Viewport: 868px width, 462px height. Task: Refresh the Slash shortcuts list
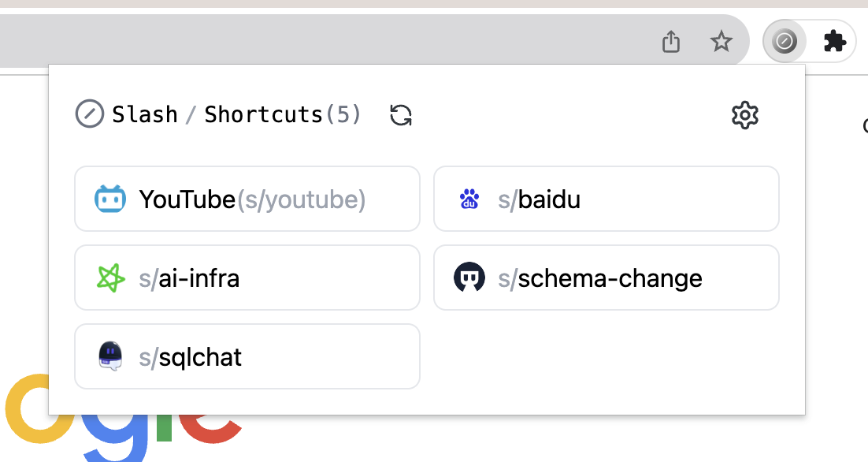[401, 115]
